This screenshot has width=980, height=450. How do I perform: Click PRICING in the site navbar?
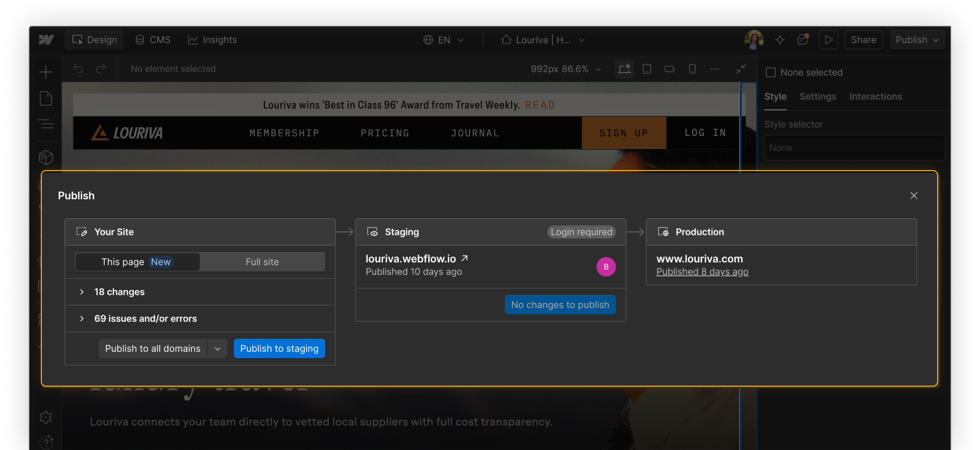(385, 133)
